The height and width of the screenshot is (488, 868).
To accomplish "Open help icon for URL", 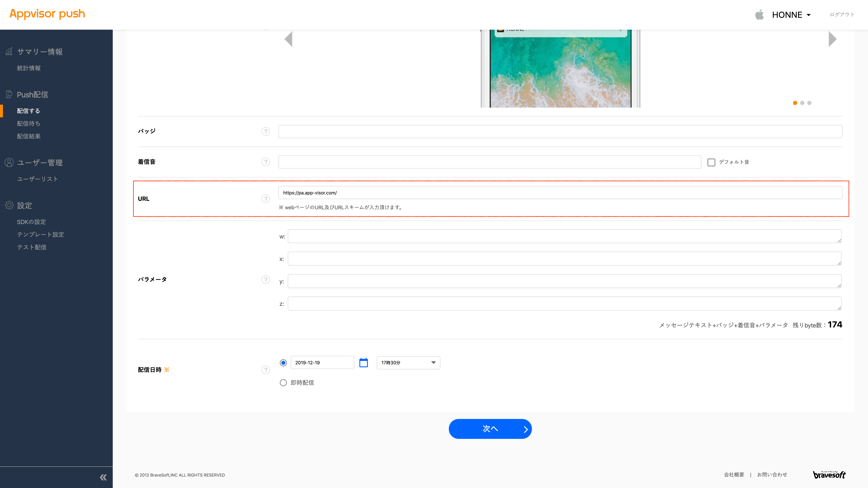I will [x=266, y=199].
